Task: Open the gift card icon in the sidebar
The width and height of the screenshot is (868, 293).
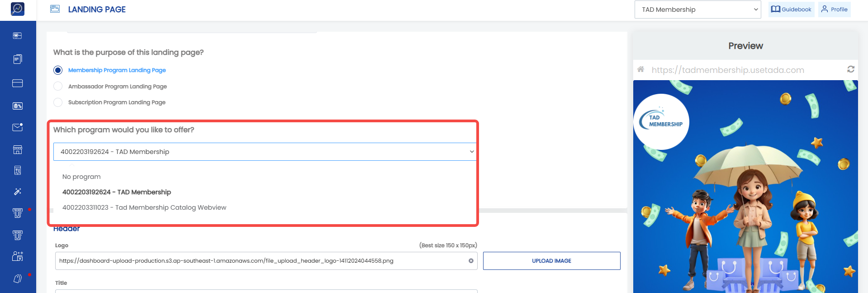Action: (18, 36)
